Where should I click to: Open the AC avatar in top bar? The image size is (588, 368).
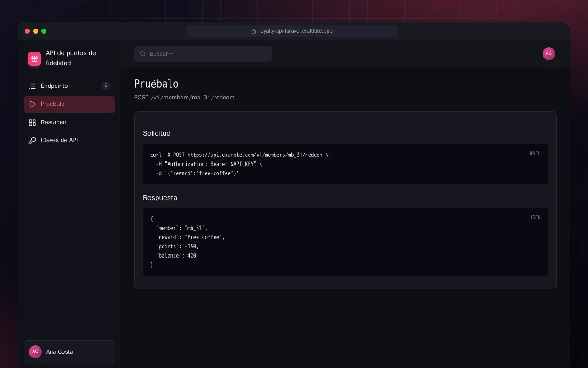[x=549, y=54]
